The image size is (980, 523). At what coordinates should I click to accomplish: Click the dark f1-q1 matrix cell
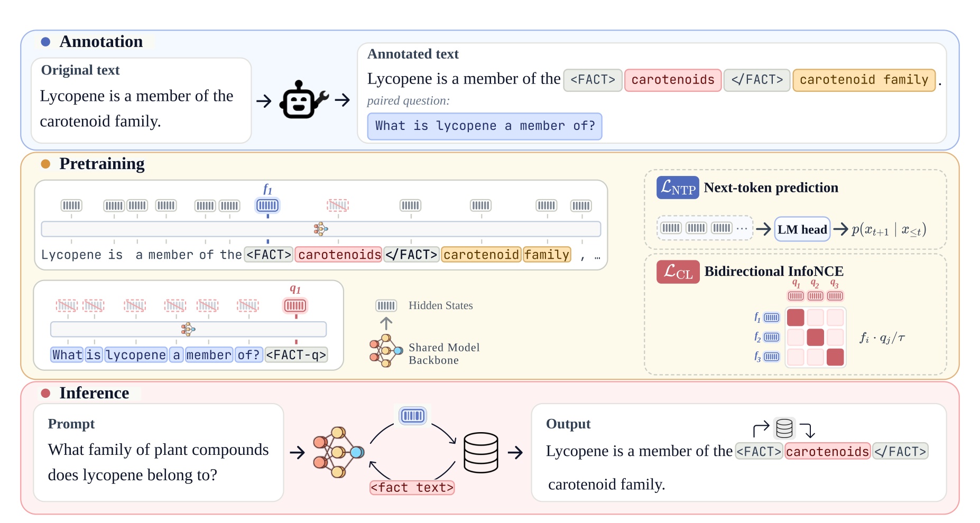tap(796, 317)
